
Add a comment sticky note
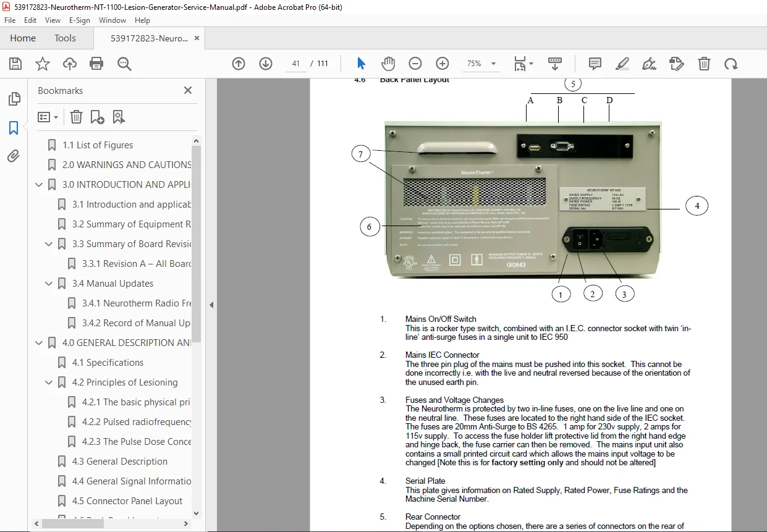coord(595,64)
